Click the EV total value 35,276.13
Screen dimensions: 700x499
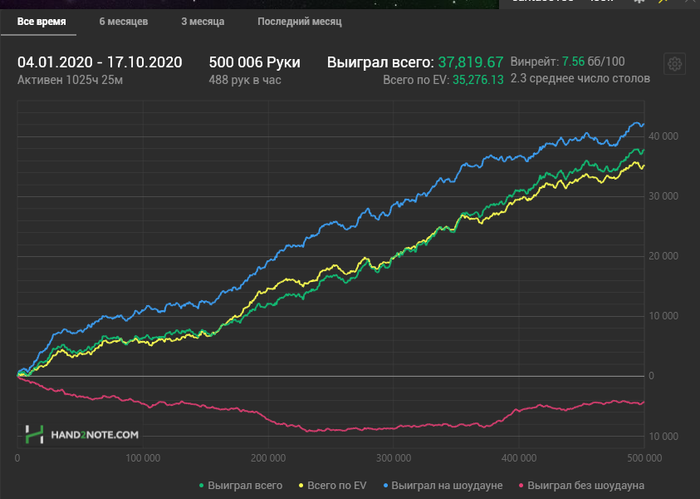click(478, 80)
